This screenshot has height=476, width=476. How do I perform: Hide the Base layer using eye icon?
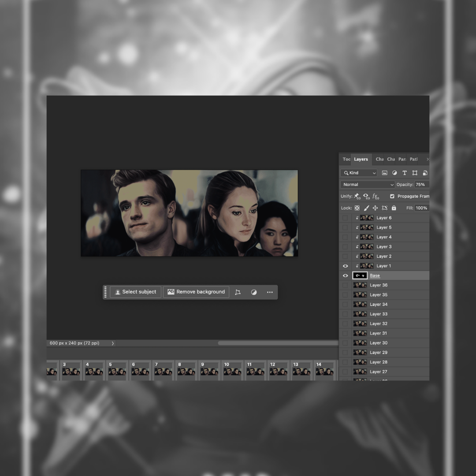tap(345, 275)
